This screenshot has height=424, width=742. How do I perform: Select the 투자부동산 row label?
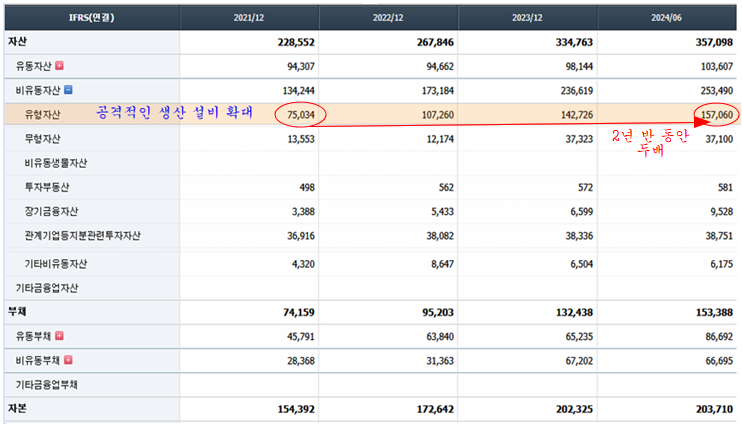[49, 187]
